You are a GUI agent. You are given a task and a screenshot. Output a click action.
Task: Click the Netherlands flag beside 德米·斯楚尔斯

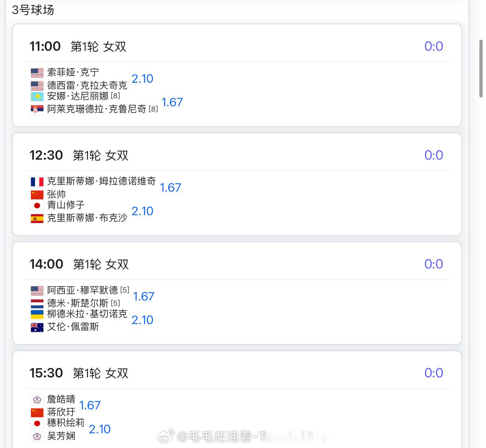pyautogui.click(x=37, y=303)
